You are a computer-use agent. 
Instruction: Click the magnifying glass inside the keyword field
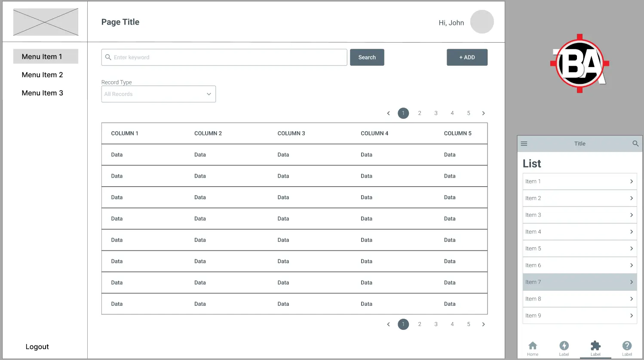click(108, 57)
